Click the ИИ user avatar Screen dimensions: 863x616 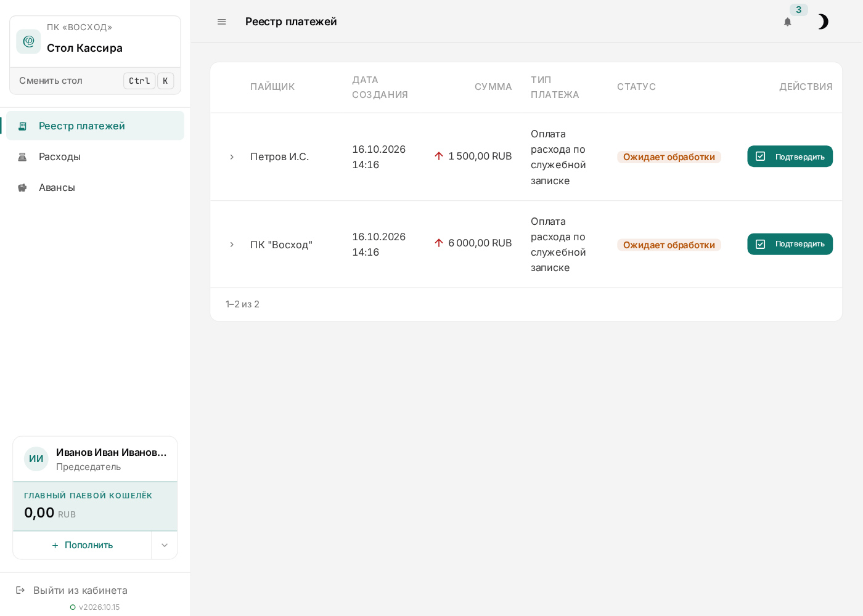[x=36, y=459]
